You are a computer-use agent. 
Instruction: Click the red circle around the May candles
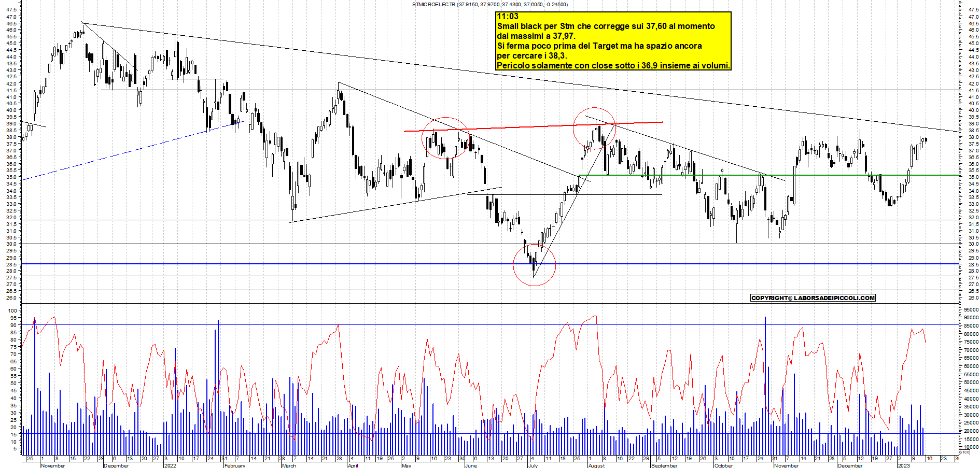446,137
